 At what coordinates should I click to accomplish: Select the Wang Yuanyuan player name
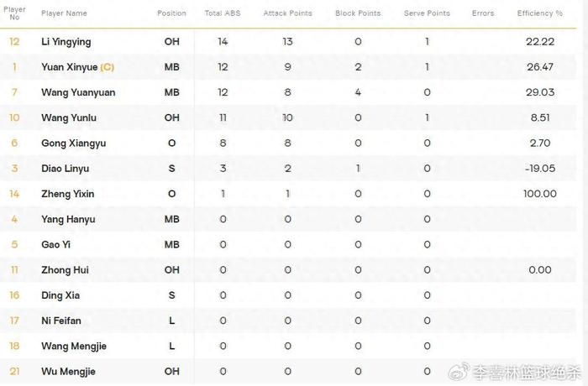tap(78, 92)
